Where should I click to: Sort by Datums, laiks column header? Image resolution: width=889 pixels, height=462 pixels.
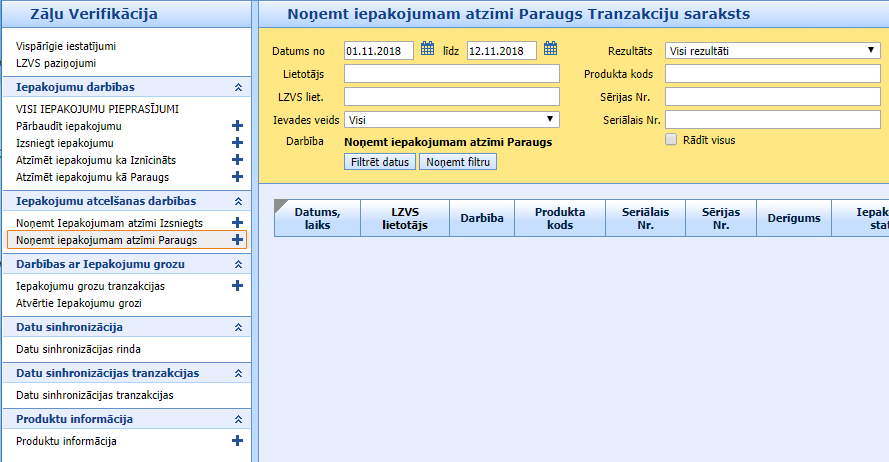coord(316,218)
